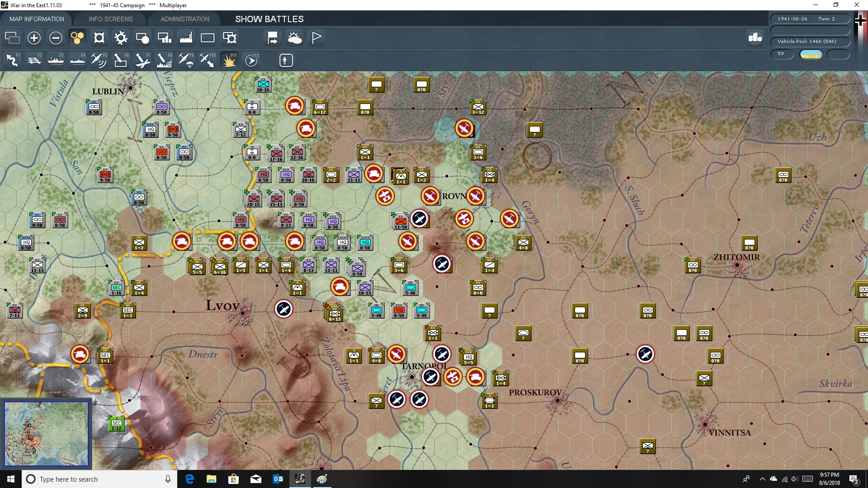Open the MAP INFORMATION tab
Viewport: 868px width, 488px height.
37,19
